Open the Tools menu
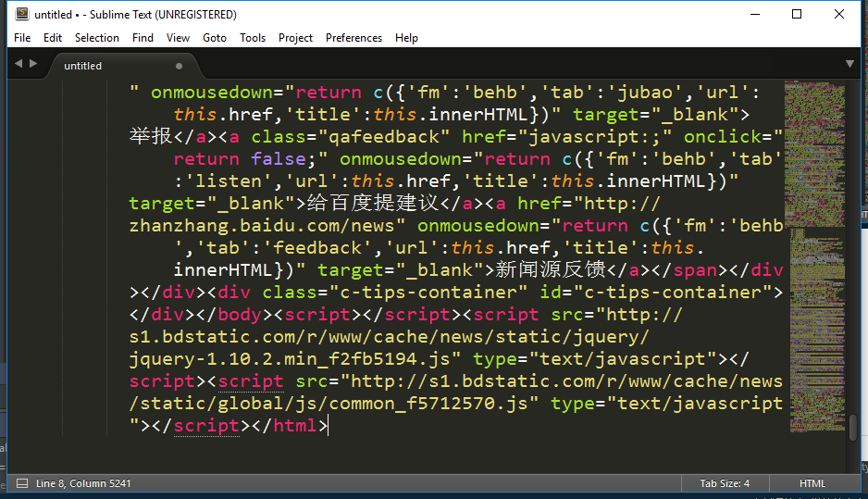This screenshot has width=868, height=499. (x=253, y=38)
